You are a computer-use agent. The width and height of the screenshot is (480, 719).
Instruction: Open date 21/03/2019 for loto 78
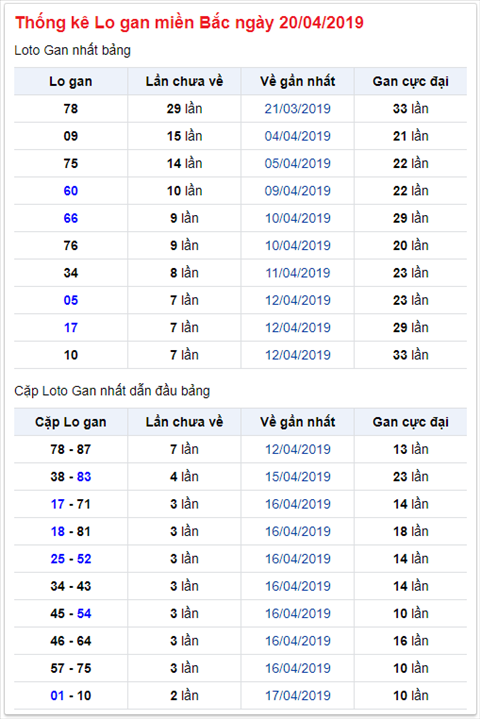coord(298,109)
